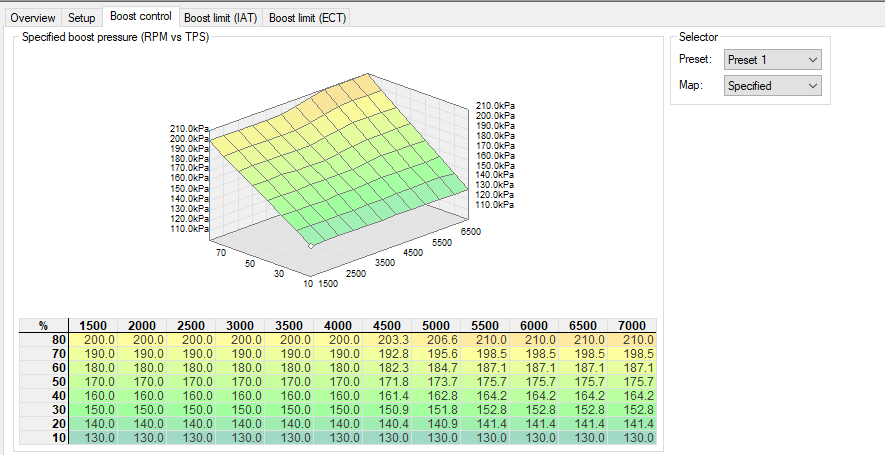Image resolution: width=885 pixels, height=455 pixels.
Task: Click the 206.6 cell in row 80
Action: (436, 340)
